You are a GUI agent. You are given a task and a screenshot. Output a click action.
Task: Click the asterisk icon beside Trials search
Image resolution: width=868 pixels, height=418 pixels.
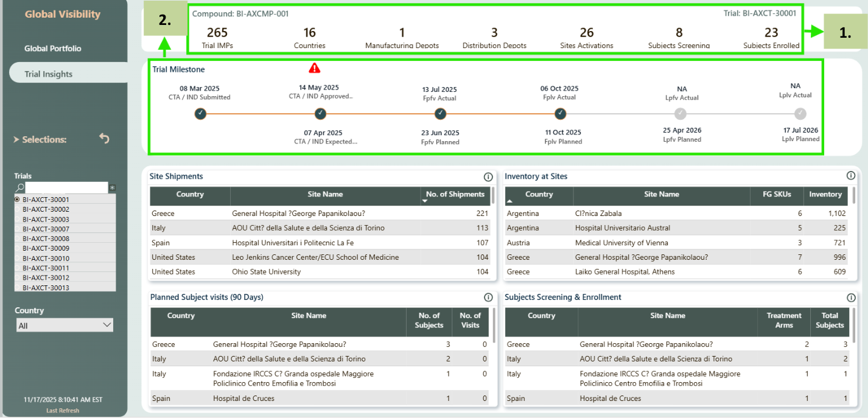pyautogui.click(x=112, y=188)
